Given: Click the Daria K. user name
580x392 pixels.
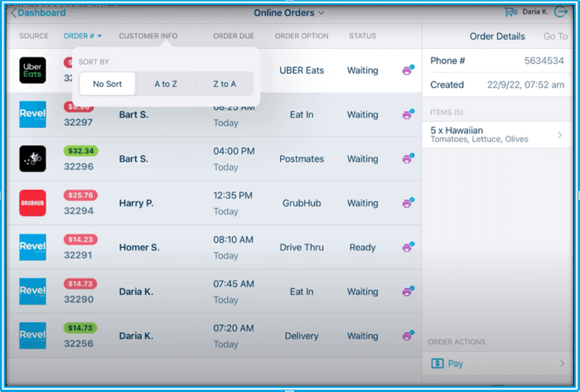Looking at the screenshot, I should tap(535, 12).
